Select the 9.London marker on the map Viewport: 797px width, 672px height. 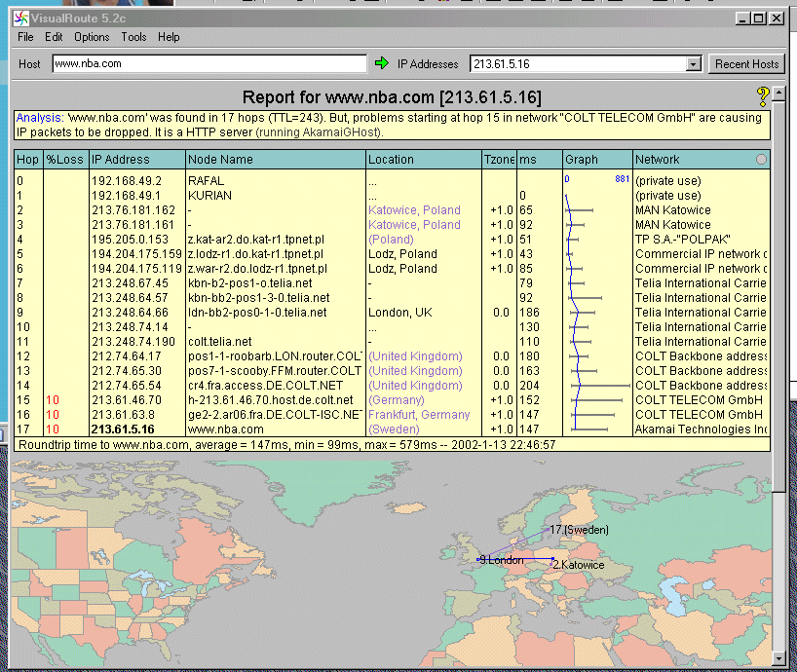click(x=501, y=560)
